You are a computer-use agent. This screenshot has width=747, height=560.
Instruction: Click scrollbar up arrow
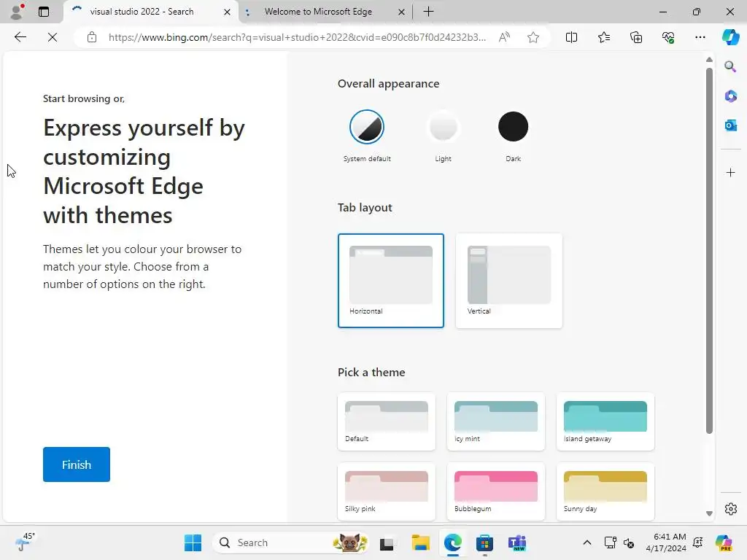pos(709,60)
